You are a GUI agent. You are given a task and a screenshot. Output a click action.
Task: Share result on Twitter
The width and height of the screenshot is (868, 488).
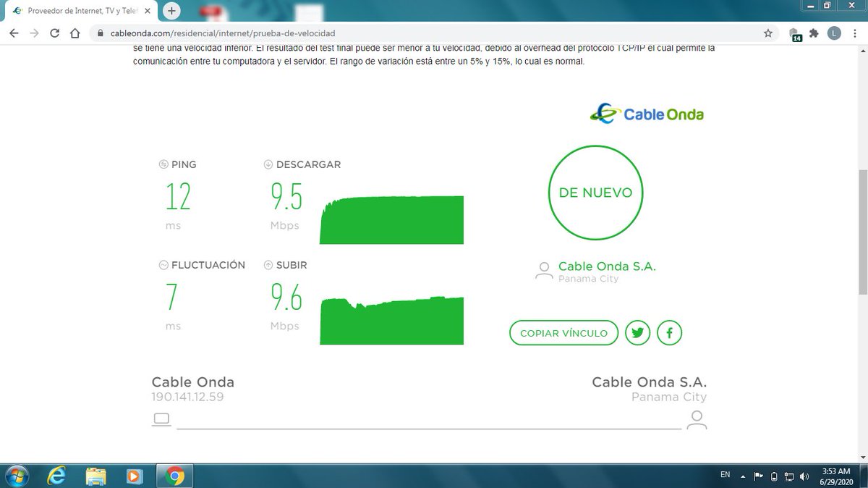tap(638, 333)
